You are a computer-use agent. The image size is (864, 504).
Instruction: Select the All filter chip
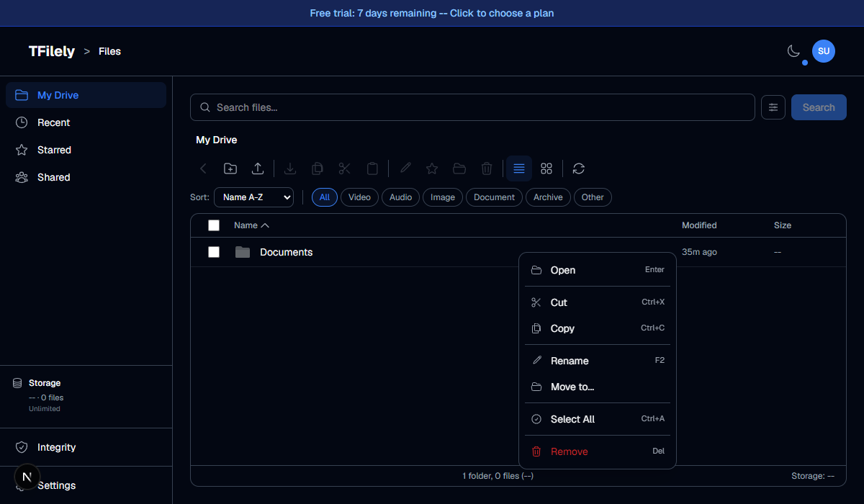pos(325,197)
